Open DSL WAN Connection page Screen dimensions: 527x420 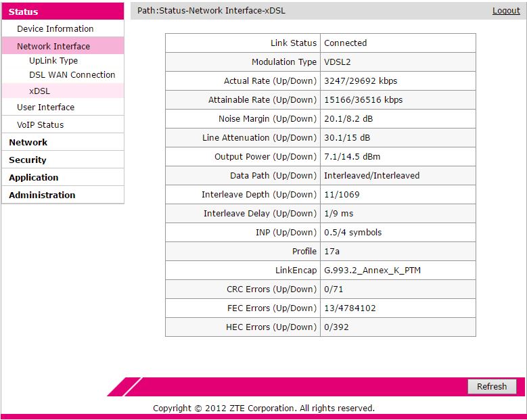pyautogui.click(x=72, y=75)
